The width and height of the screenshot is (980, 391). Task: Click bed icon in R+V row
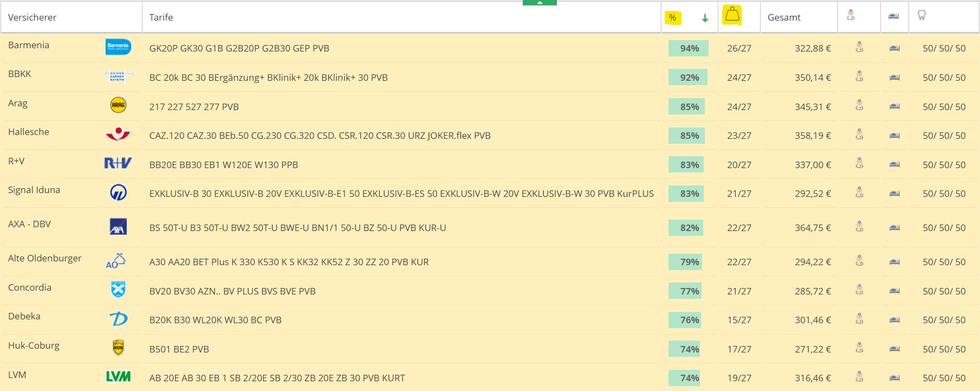tap(894, 164)
